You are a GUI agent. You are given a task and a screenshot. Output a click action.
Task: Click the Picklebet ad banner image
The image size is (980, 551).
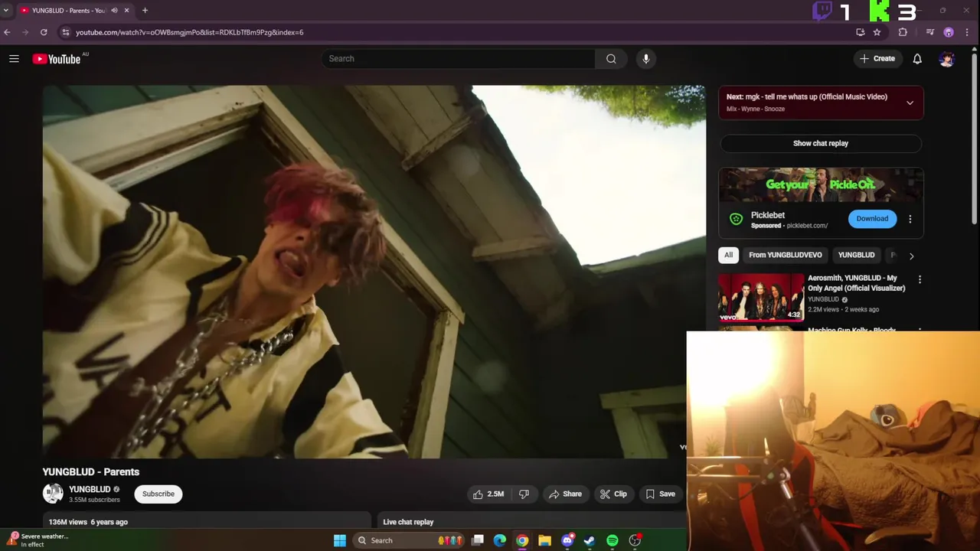pos(821,185)
